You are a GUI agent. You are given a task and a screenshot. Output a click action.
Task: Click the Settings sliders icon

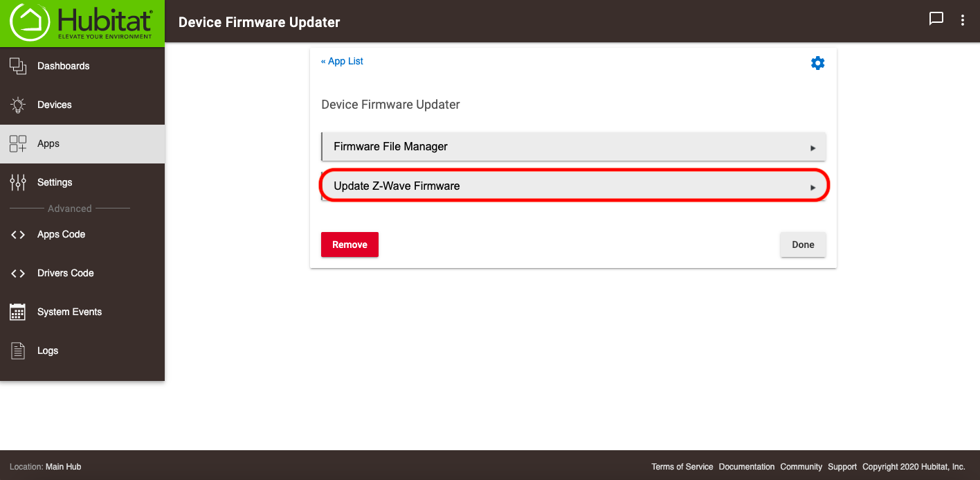click(x=18, y=182)
